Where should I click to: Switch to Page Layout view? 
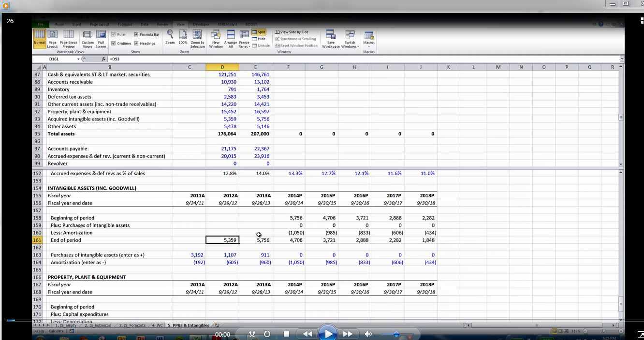point(52,38)
